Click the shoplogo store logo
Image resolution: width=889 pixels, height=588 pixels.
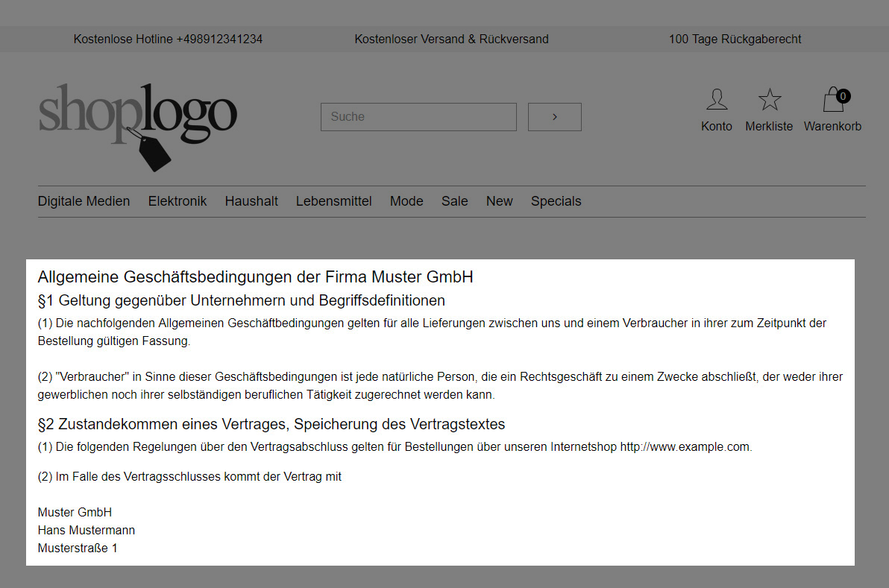137,119
